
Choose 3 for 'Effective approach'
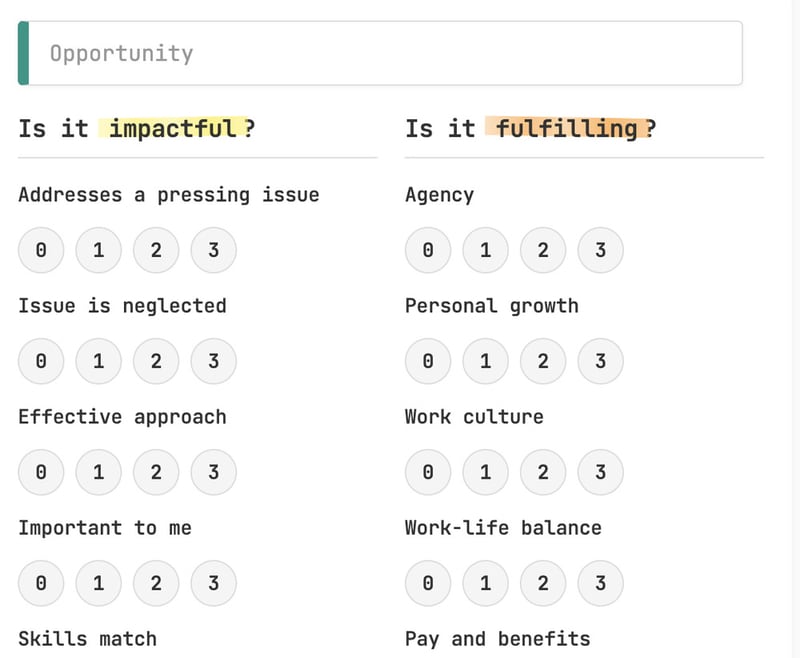tap(213, 473)
